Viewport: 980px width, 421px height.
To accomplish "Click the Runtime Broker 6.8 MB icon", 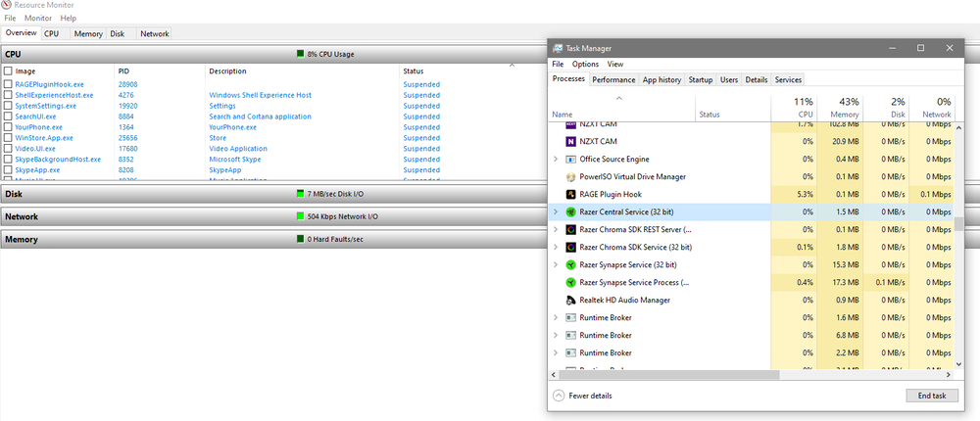I will (570, 335).
